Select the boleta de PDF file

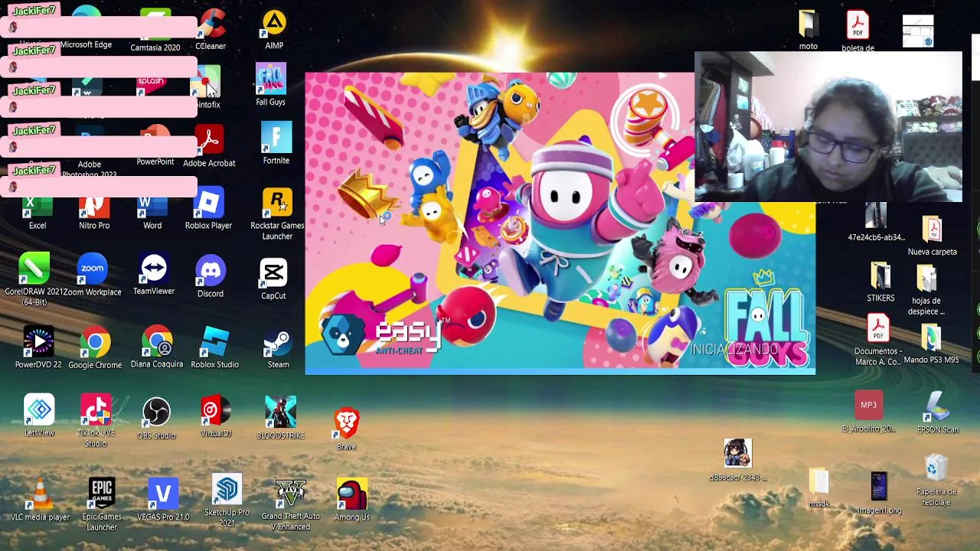coord(857,31)
